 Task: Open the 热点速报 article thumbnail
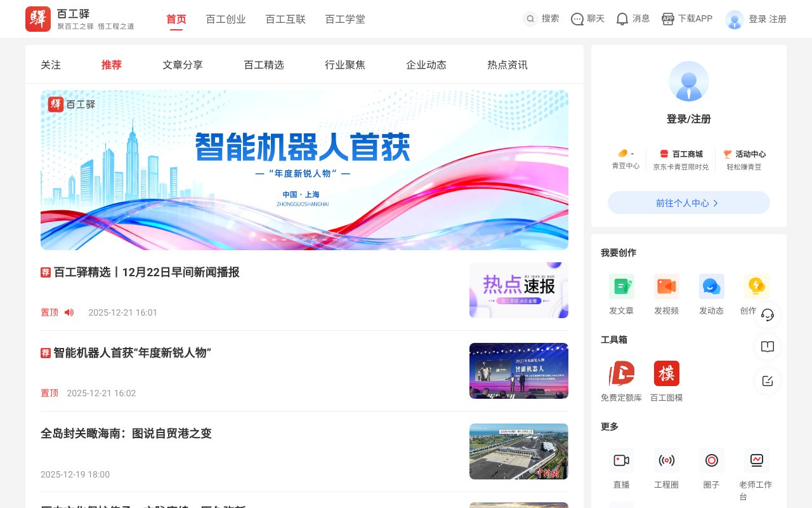518,290
